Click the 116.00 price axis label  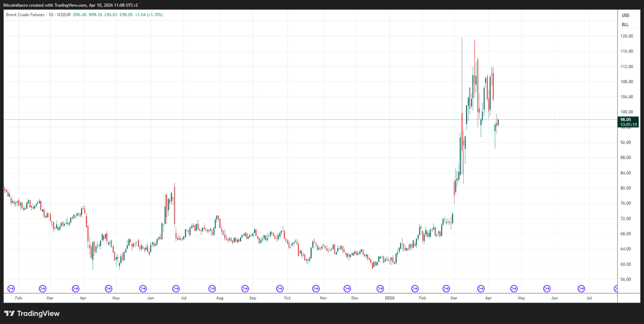point(627,51)
